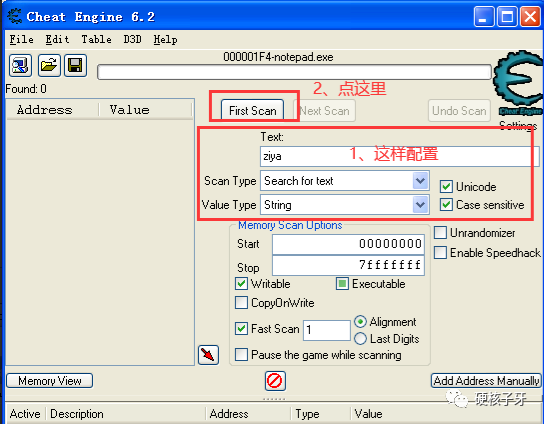Click the Value column header in the bottom table
Screen dimensions: 544x424
coord(446,414)
